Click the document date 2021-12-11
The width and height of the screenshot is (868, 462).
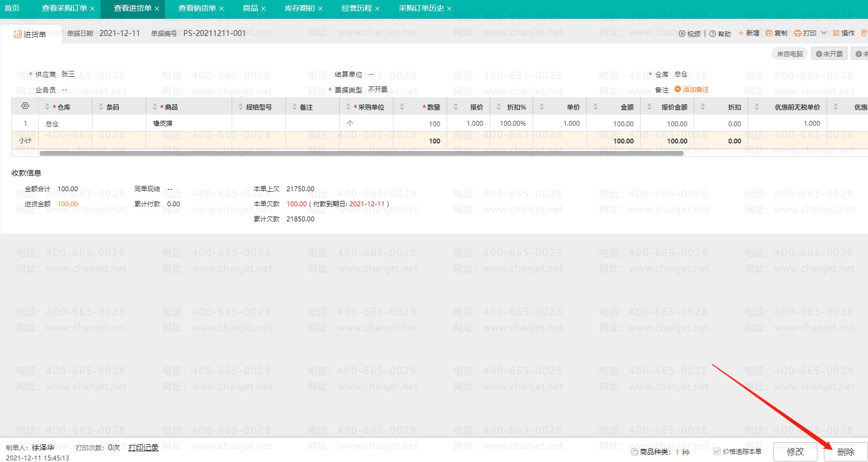[120, 33]
